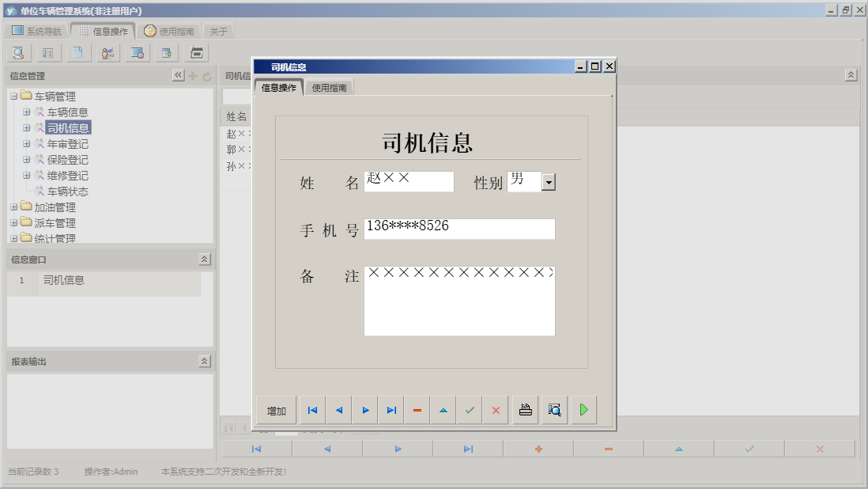
Task: Click last-record arrow in main bottom navigation bar
Action: pyautogui.click(x=468, y=449)
